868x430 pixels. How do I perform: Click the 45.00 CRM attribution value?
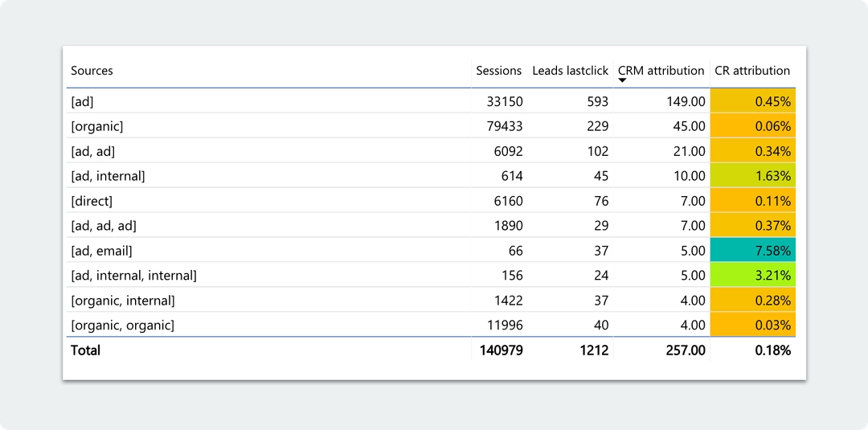pyautogui.click(x=690, y=126)
